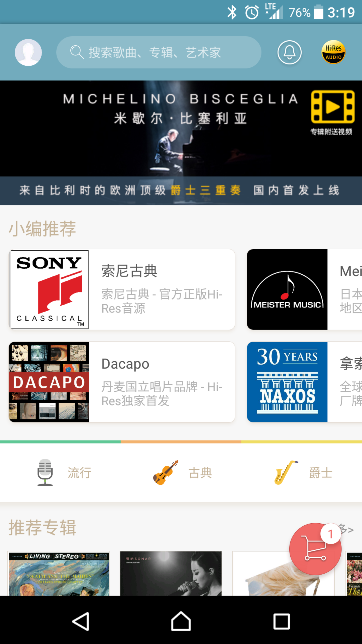
Task: Open the notification bell icon
Action: [x=289, y=52]
